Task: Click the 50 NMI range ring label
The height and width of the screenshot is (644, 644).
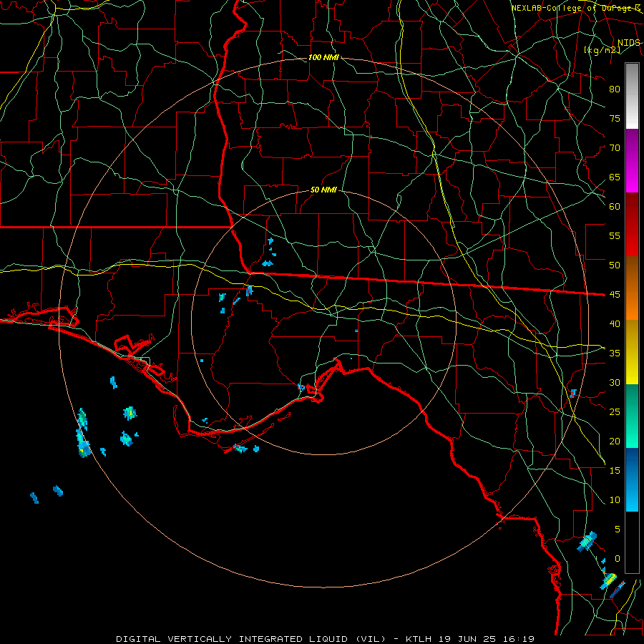Action: coord(323,190)
